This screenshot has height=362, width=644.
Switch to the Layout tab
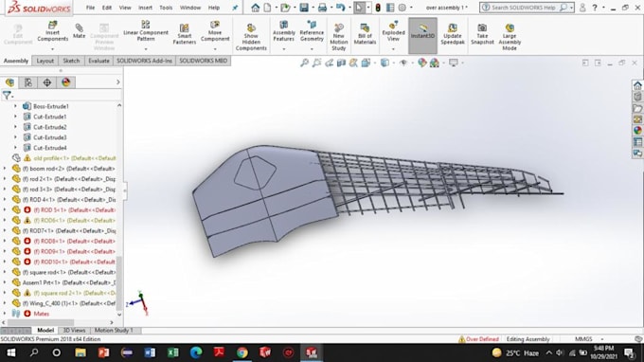45,61
